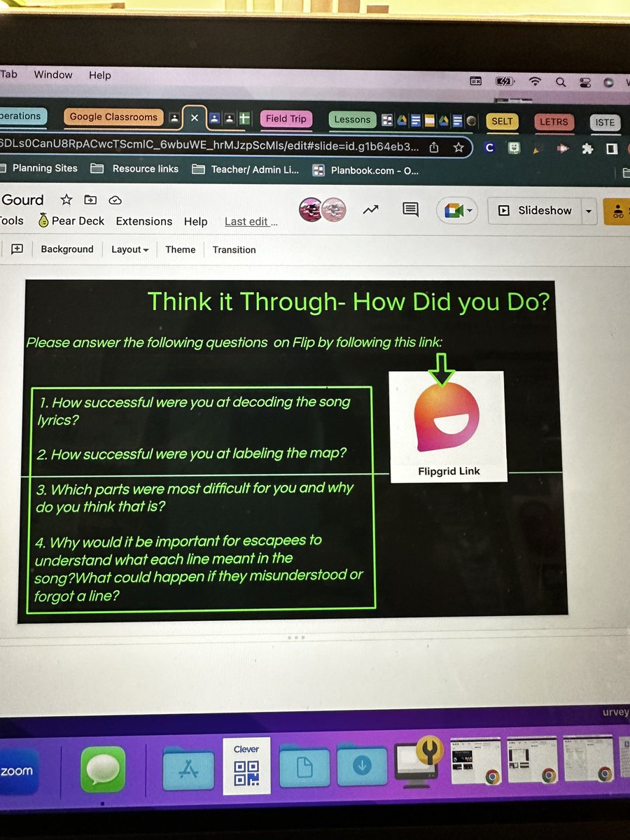The height and width of the screenshot is (840, 630).
Task: Select the 'Please answer the following questions' line
Action: (x=234, y=342)
